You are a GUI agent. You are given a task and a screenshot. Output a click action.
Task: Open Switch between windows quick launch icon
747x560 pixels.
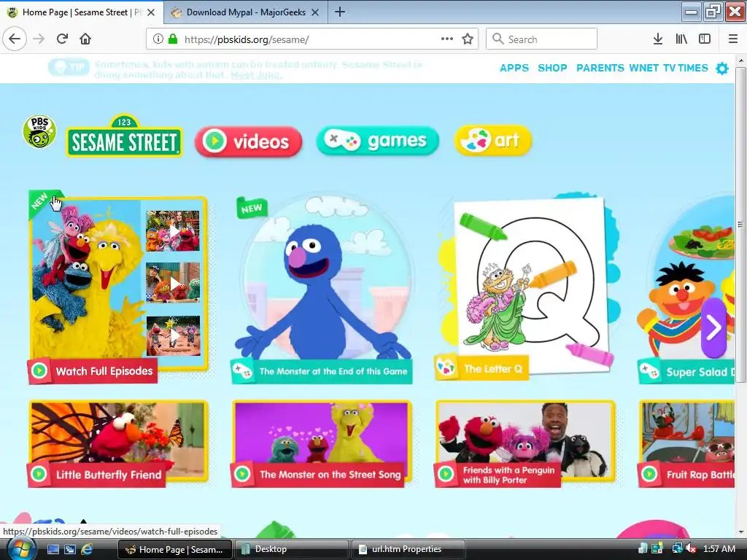(70, 549)
